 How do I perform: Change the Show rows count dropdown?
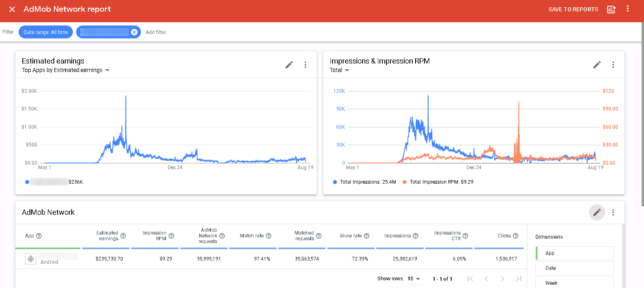click(x=414, y=279)
